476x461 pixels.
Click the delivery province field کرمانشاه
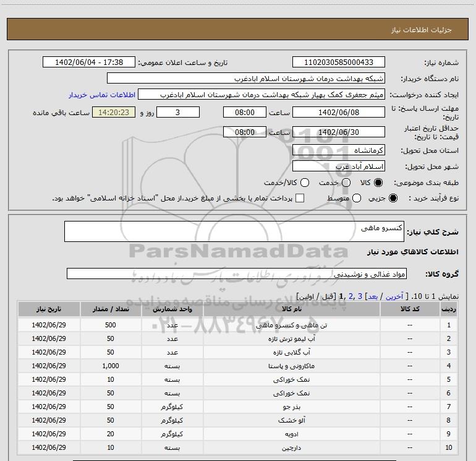(x=339, y=150)
